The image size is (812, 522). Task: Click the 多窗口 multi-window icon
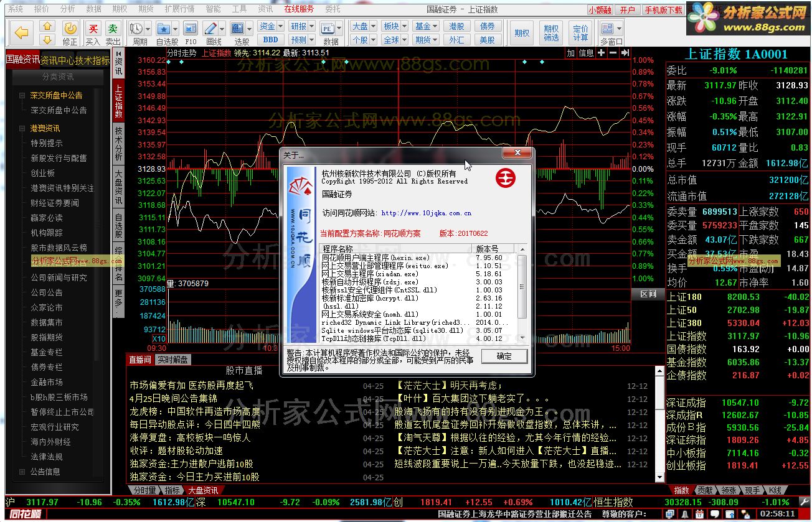tap(607, 28)
